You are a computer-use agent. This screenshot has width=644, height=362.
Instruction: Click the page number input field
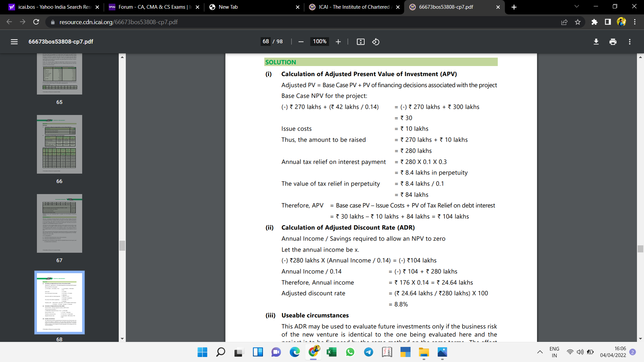pos(266,42)
